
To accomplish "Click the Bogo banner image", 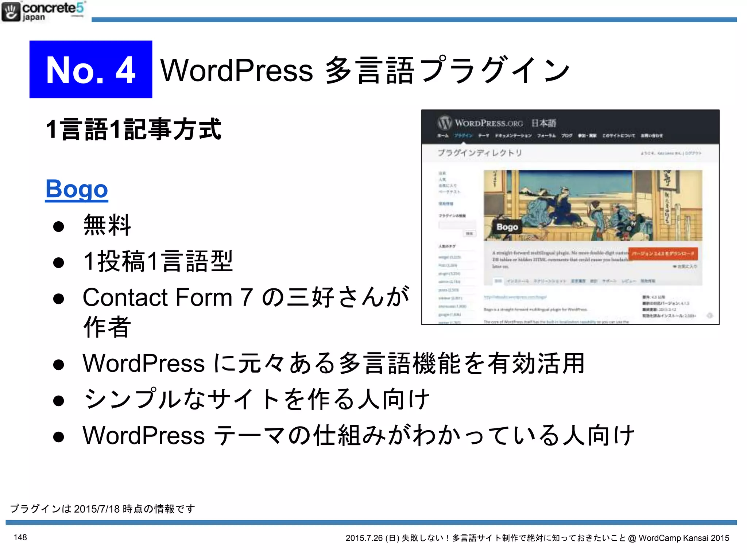I will point(593,205).
